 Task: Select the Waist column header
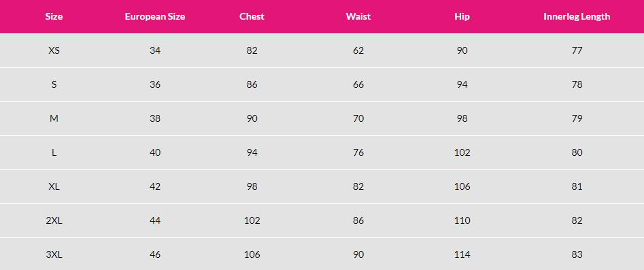[358, 17]
